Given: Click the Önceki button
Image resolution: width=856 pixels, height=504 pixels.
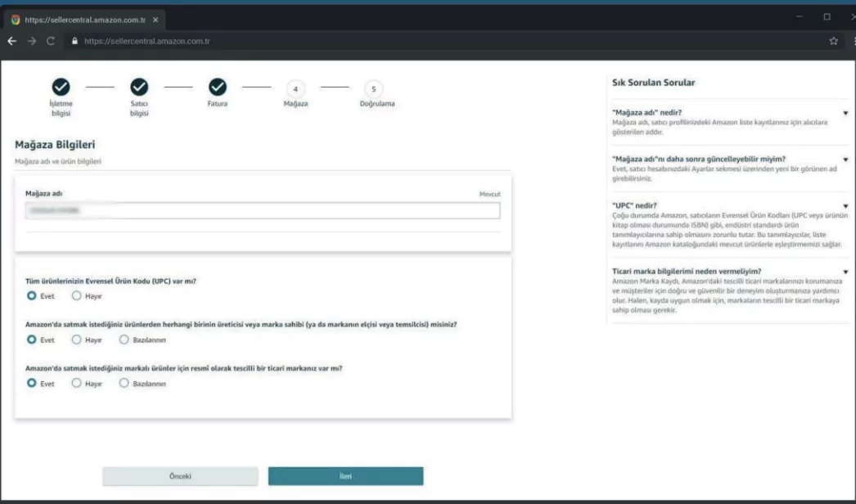Looking at the screenshot, I should click(x=180, y=476).
